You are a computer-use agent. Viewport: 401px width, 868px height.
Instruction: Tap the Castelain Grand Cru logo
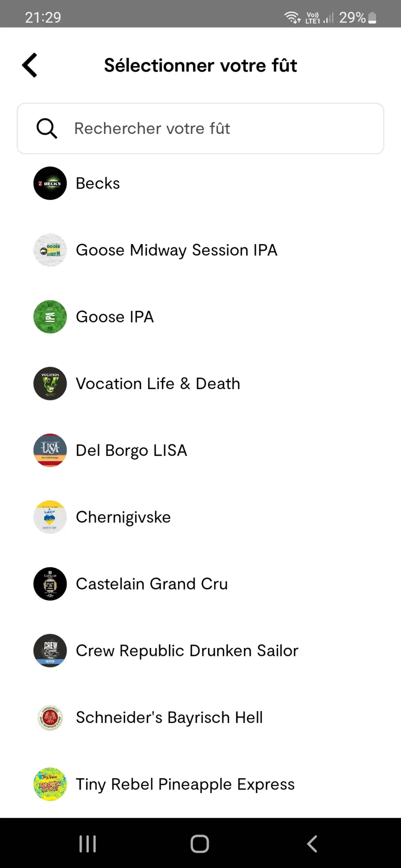[x=50, y=584]
